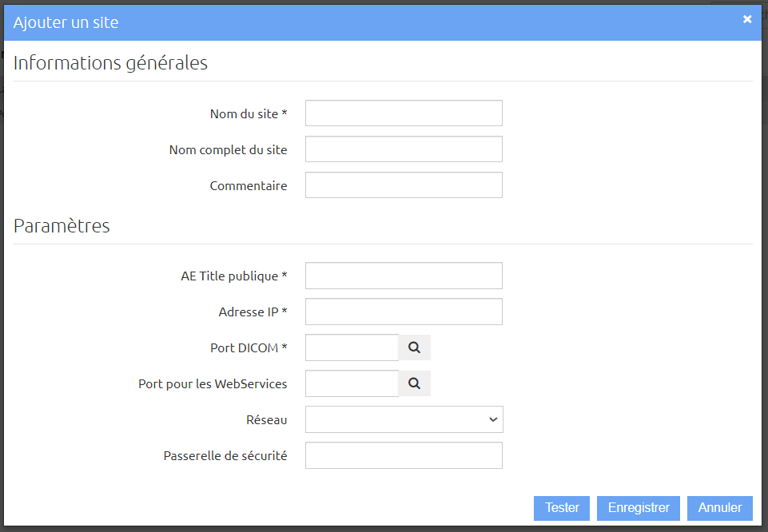Click the Passerelle de sécurité label
This screenshot has width=768, height=532.
click(x=225, y=455)
